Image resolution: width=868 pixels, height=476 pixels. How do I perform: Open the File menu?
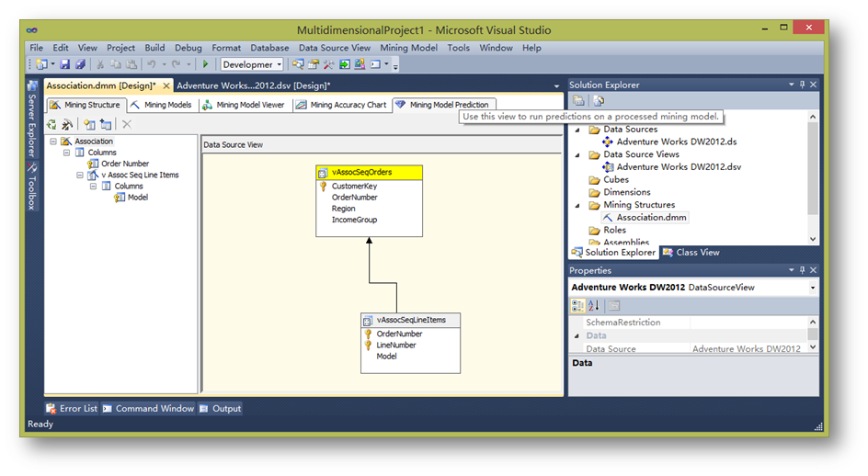click(36, 48)
